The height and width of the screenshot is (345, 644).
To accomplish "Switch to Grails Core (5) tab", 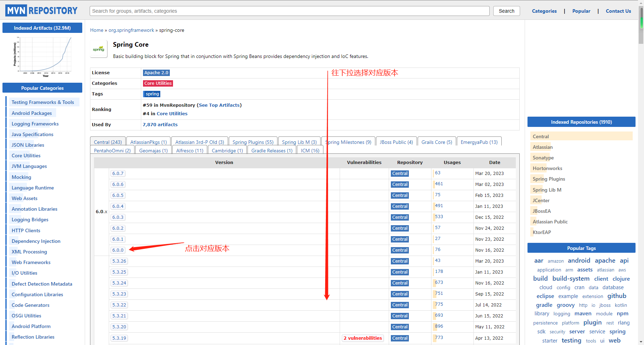I will pyautogui.click(x=436, y=142).
